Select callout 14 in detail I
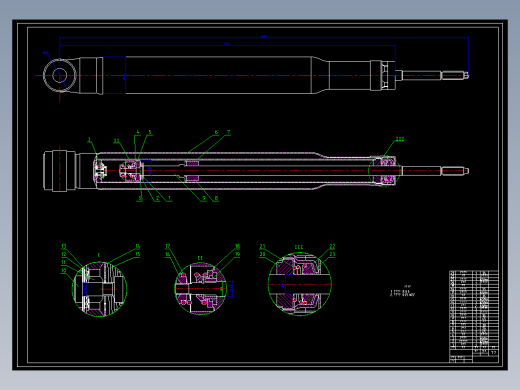Image resolution: width=520 pixels, height=390 pixels. click(137, 247)
